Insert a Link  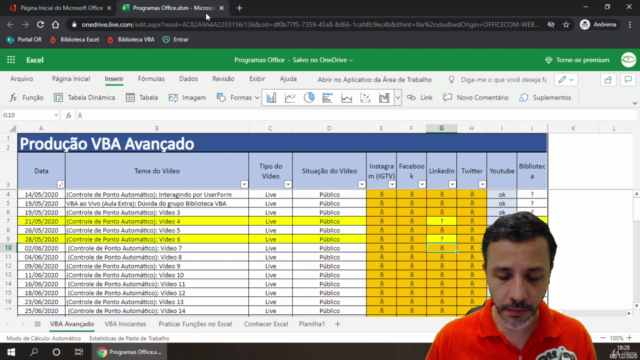click(x=420, y=98)
